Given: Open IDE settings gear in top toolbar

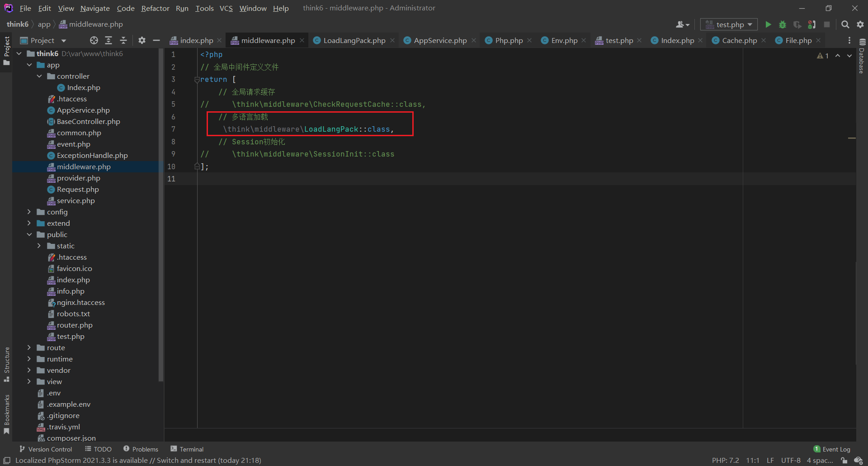Looking at the screenshot, I should 860,24.
